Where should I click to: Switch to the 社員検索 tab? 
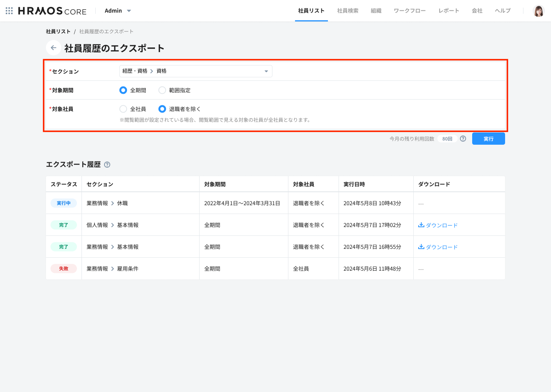point(347,11)
